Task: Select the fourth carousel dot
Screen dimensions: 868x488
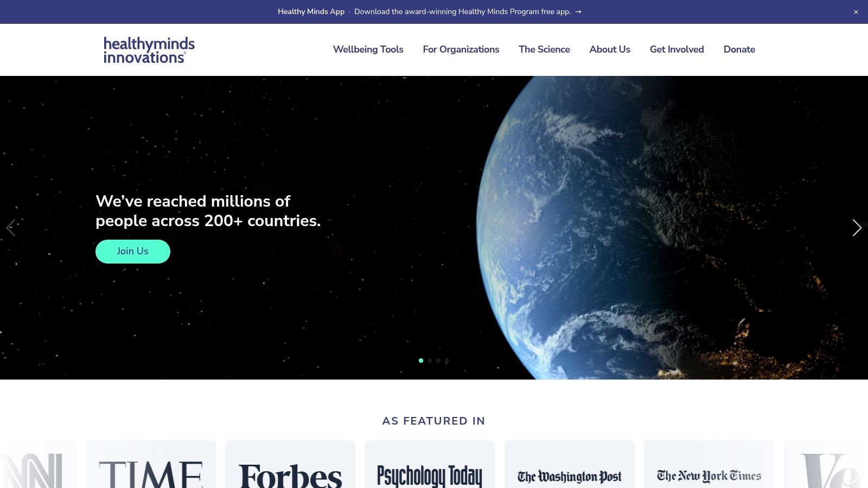Action: tap(447, 361)
